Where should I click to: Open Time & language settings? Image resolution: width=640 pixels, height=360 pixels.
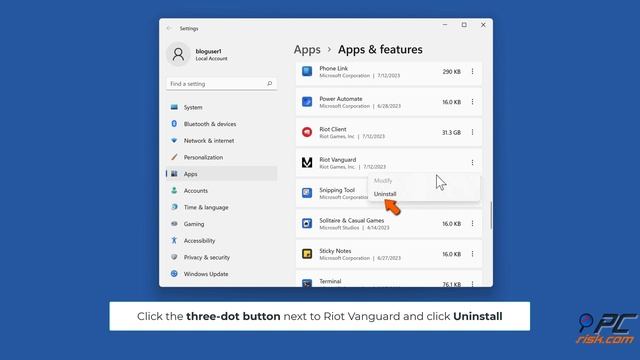pos(221,207)
